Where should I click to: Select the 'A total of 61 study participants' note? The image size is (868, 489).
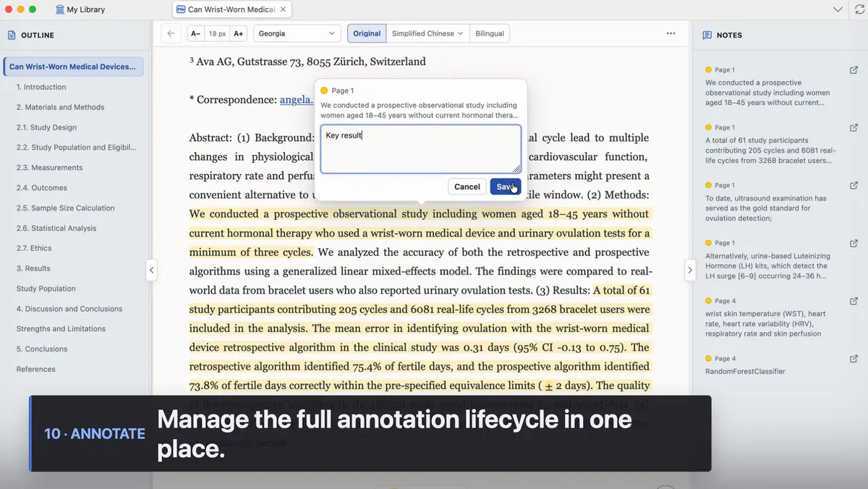point(771,150)
